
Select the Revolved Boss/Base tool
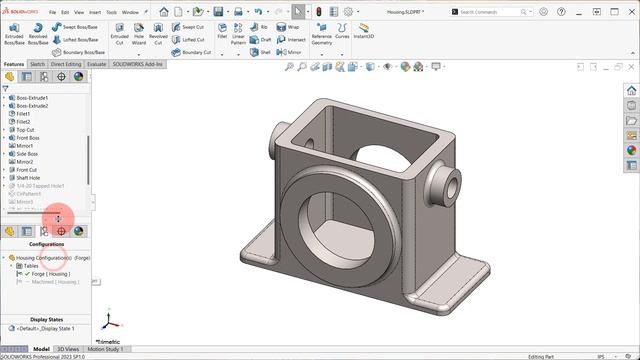38,33
